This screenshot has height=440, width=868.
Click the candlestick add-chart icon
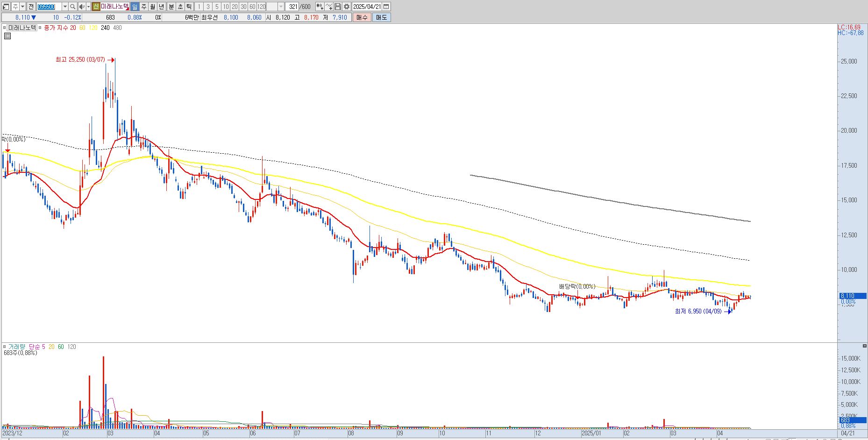320,7
